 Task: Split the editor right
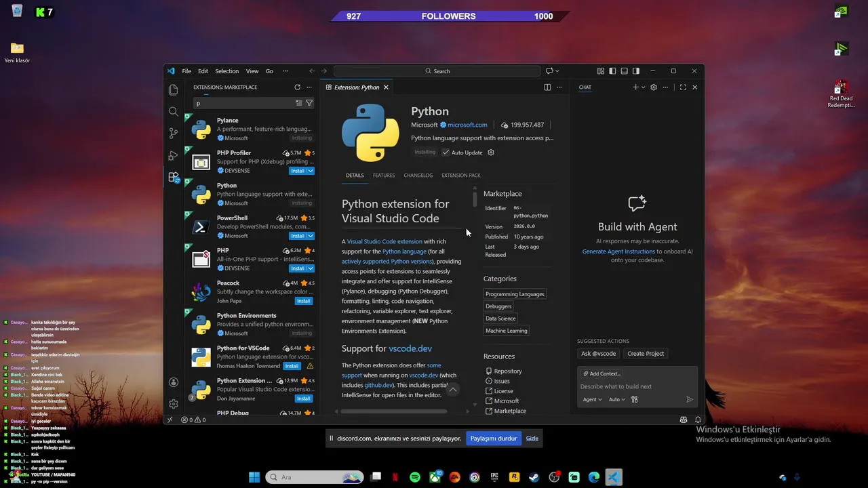547,87
